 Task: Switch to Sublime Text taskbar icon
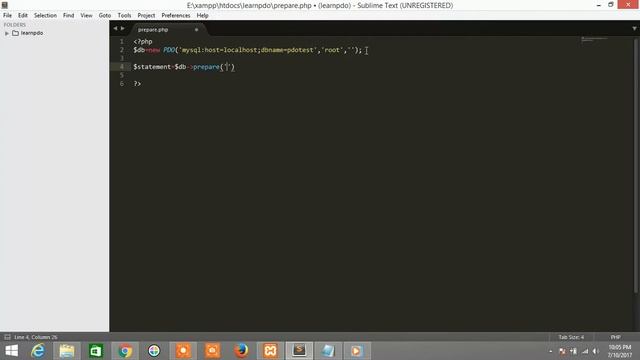pos(299,351)
